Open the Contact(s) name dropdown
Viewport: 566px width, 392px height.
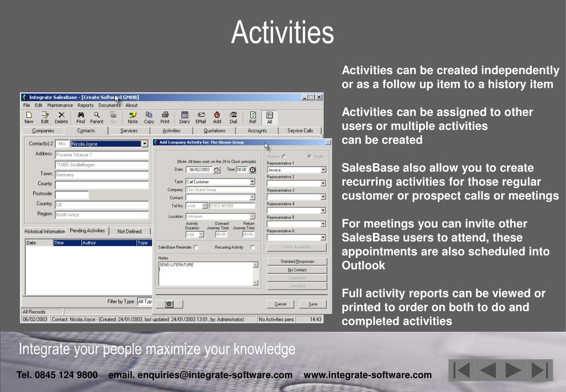click(x=145, y=144)
